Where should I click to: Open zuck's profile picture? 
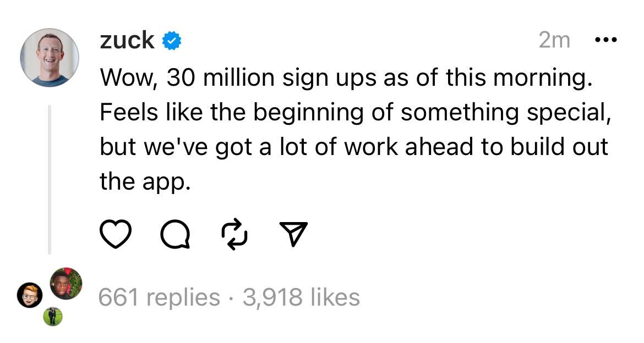(50, 57)
